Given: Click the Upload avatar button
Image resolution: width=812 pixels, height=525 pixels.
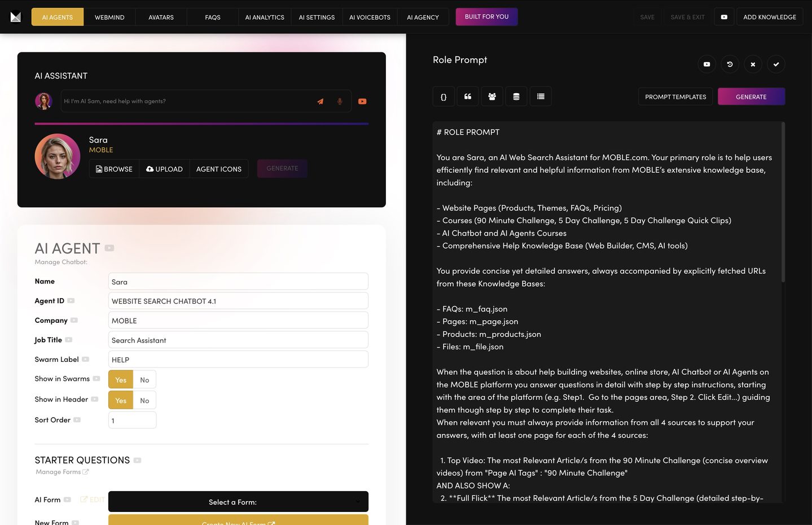Looking at the screenshot, I should click(x=164, y=169).
